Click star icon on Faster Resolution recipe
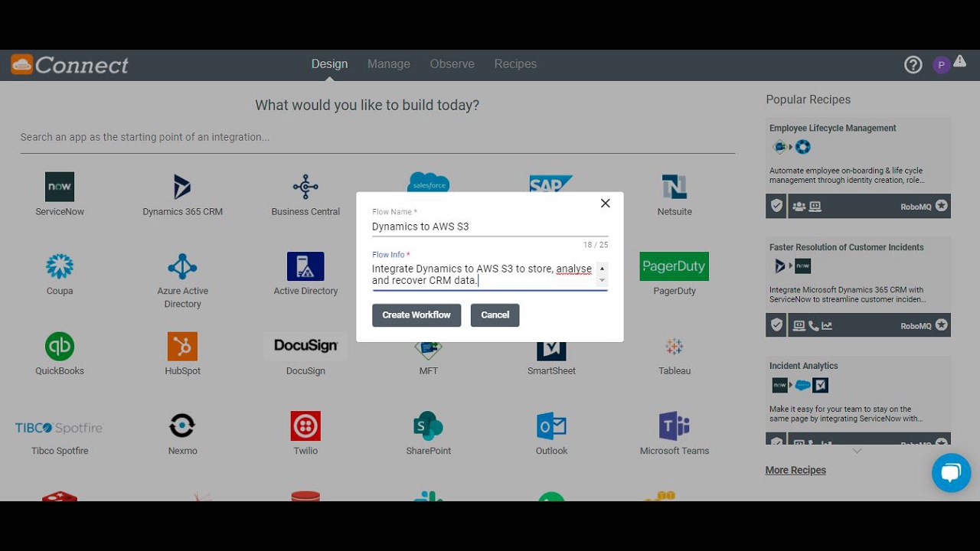This screenshot has height=551, width=980. 941,325
